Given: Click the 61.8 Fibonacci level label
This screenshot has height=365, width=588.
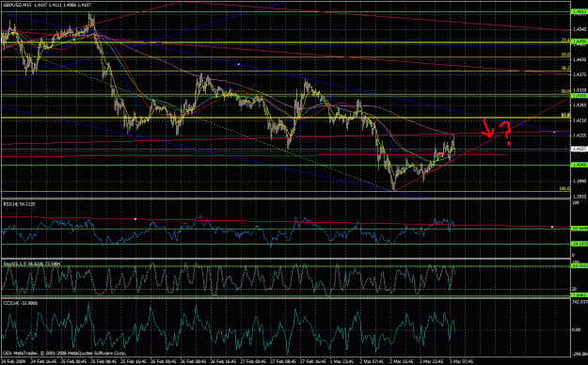Looking at the screenshot, I should [x=565, y=115].
